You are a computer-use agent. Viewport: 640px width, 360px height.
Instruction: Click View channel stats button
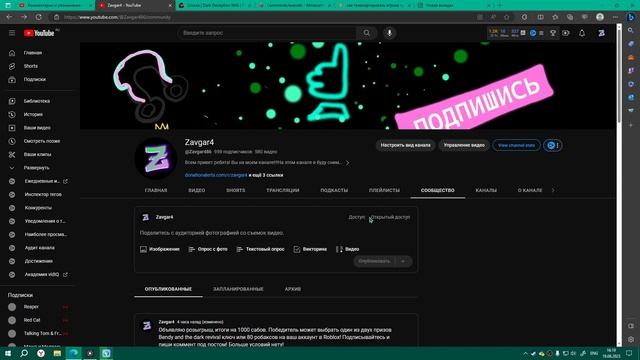point(516,145)
